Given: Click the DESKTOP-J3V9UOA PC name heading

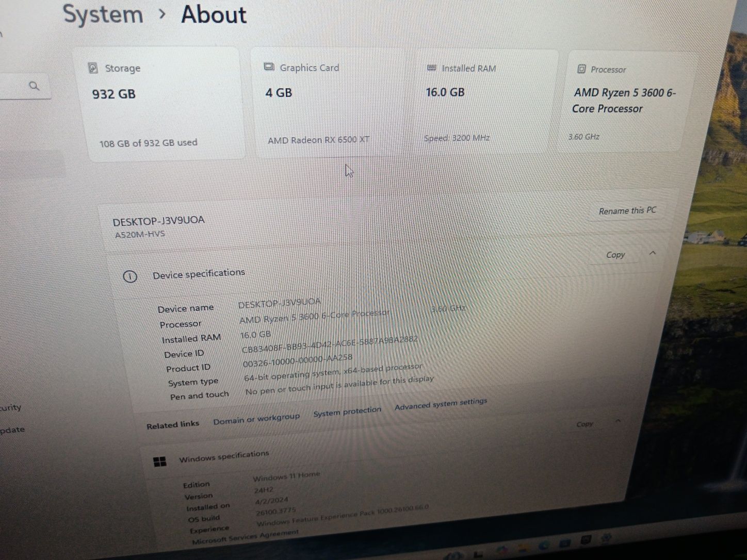Looking at the screenshot, I should point(159,220).
